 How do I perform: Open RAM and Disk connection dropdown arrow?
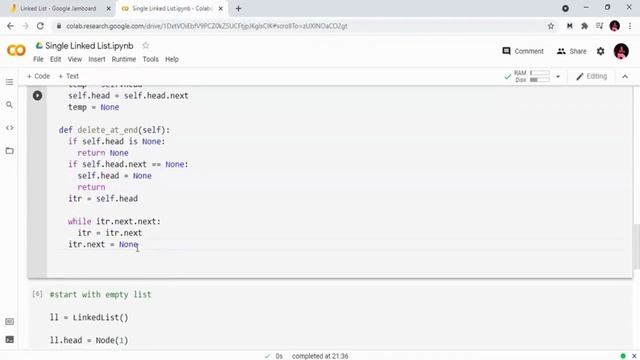click(x=558, y=76)
